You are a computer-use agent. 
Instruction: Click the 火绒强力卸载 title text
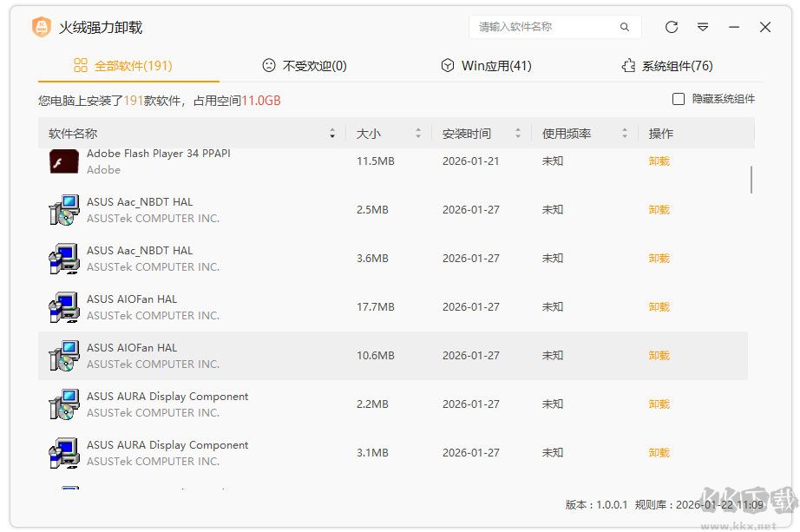(x=101, y=27)
